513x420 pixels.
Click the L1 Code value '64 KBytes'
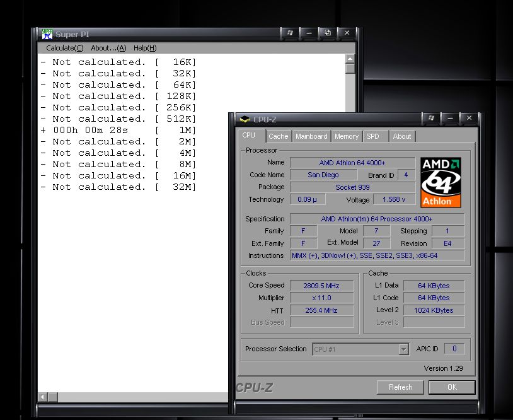click(x=434, y=298)
